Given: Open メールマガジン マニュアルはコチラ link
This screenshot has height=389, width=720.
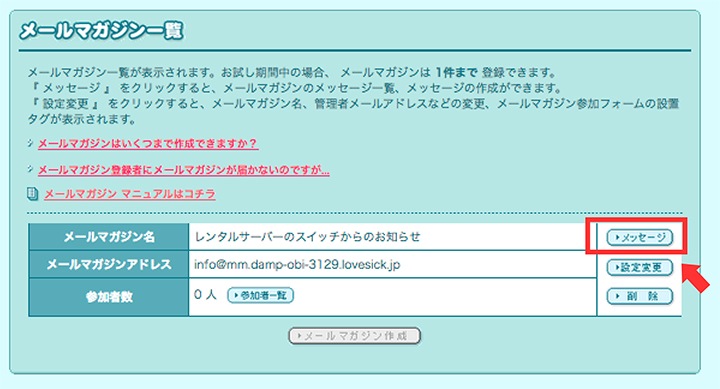Looking at the screenshot, I should [x=130, y=194].
